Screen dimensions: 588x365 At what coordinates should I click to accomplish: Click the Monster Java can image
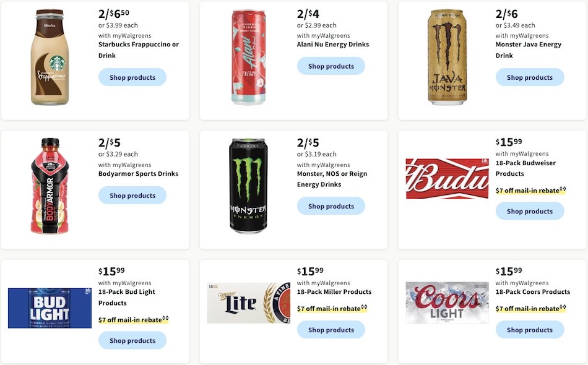[x=447, y=56]
